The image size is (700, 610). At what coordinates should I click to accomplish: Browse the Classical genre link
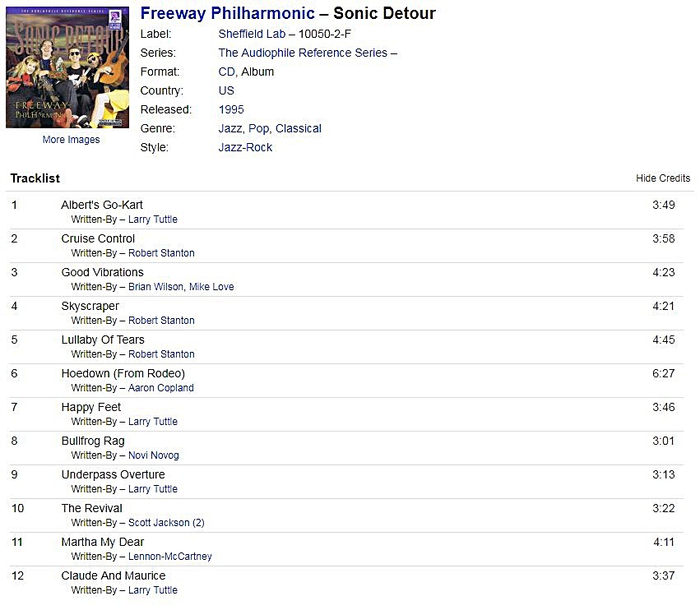tap(299, 128)
